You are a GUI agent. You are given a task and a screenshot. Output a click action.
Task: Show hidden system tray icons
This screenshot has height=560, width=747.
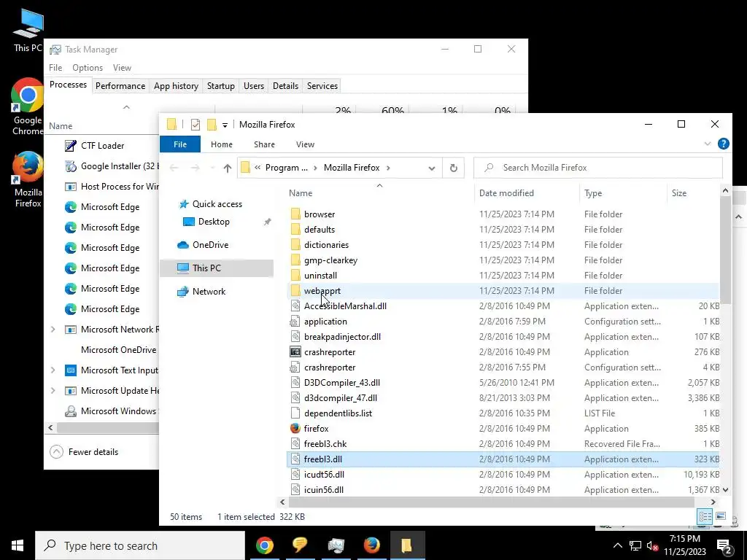coord(617,546)
